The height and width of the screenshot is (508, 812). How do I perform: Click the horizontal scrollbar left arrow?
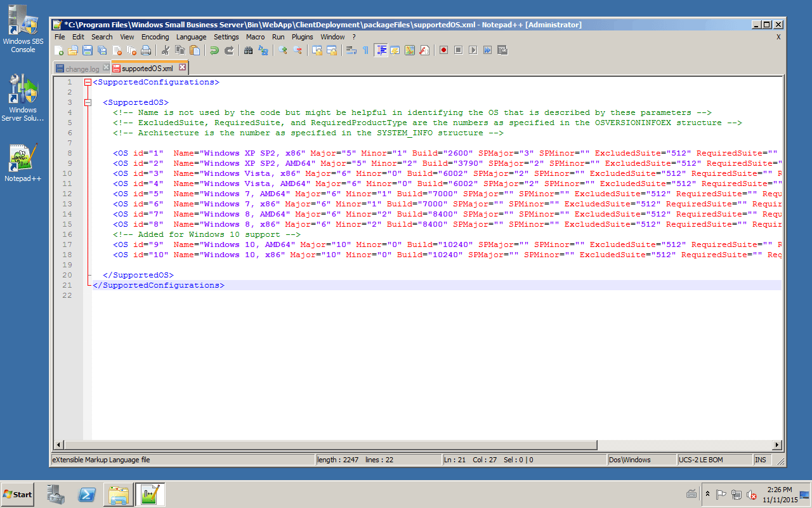[x=58, y=445]
